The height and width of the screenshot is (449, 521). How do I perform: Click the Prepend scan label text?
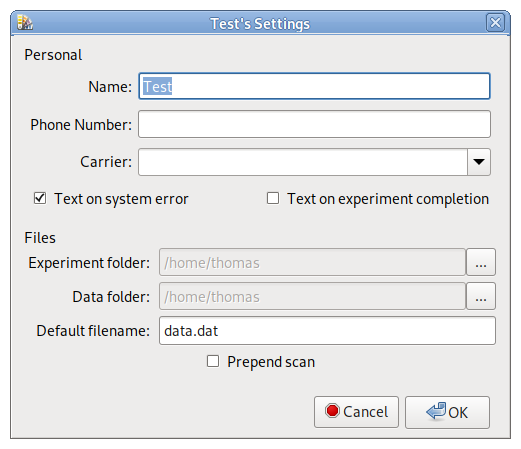click(x=271, y=362)
